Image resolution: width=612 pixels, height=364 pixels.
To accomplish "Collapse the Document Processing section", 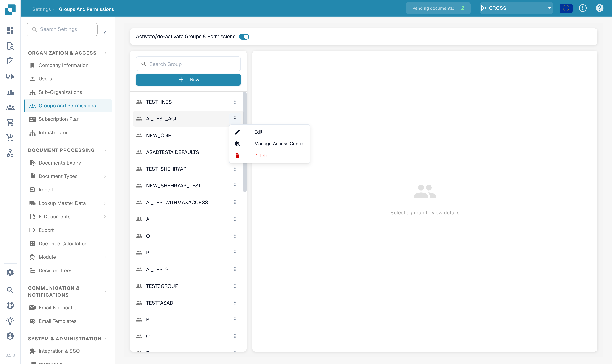I will click(105, 150).
